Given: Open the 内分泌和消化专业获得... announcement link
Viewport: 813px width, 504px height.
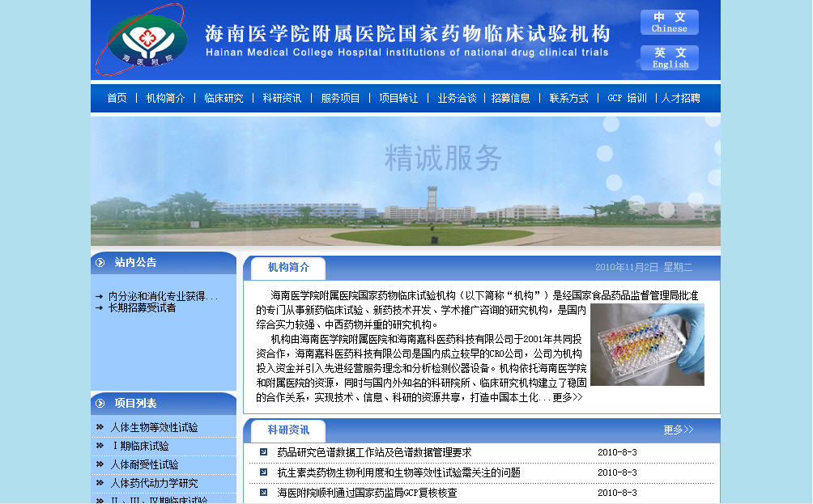Looking at the screenshot, I should tap(163, 296).
